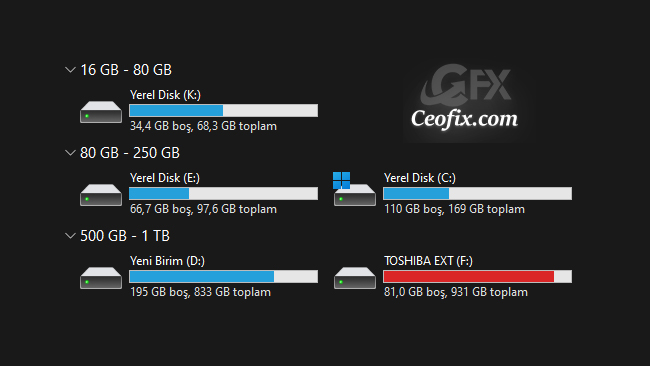This screenshot has height=366, width=650.
Task: Click the Yerel Disk (K:) label
Action: point(165,95)
